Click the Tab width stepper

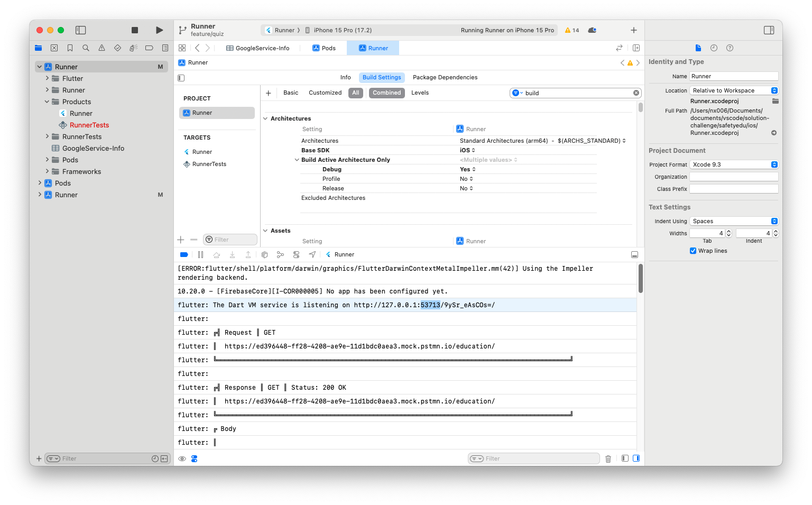pos(729,233)
